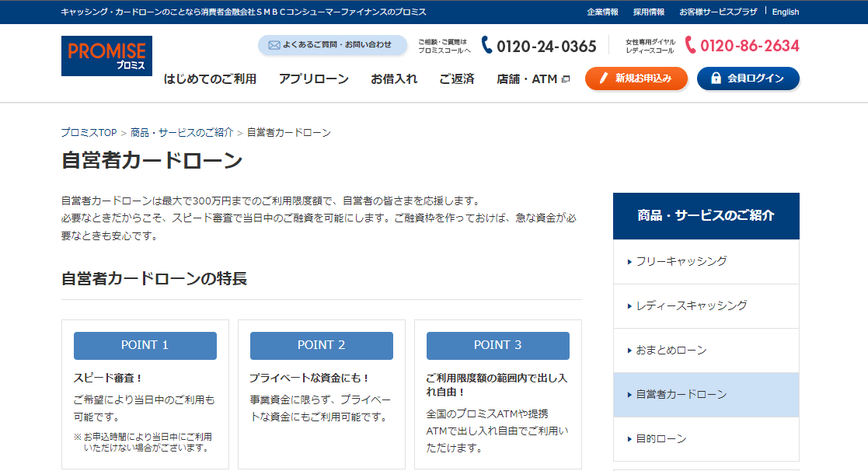Viewport: 868px width, 471px height.
Task: Click the lock icon on 会員ログイン button
Action: coord(716,78)
